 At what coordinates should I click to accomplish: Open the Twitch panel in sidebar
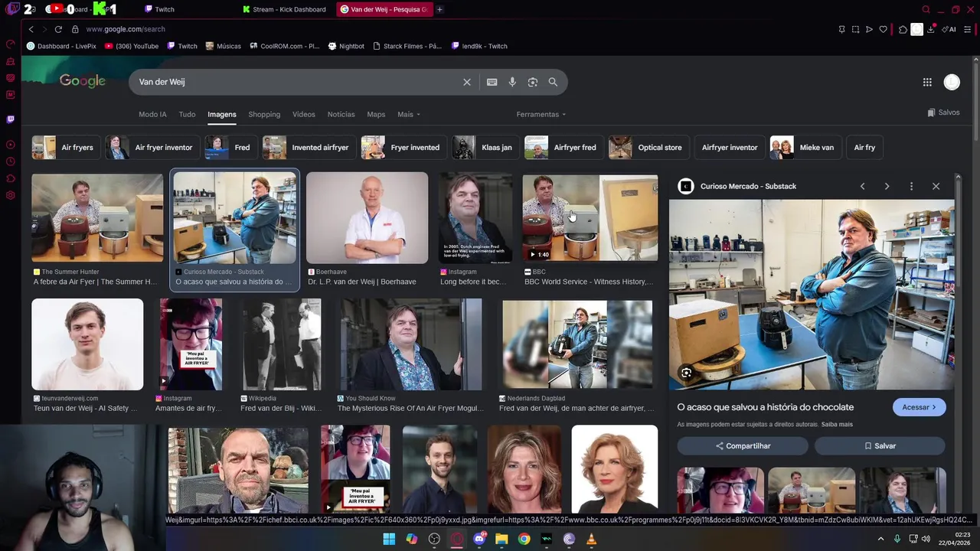10,119
